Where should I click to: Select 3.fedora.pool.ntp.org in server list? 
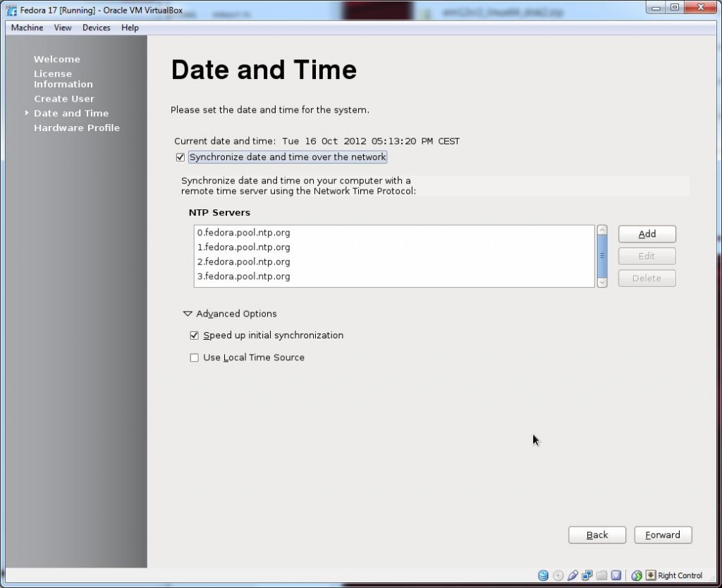click(394, 276)
